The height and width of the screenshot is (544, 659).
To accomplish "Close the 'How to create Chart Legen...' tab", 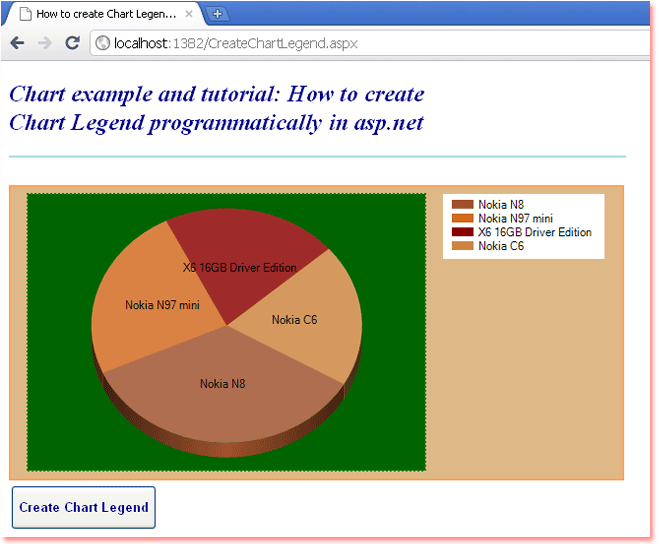I will (x=189, y=14).
